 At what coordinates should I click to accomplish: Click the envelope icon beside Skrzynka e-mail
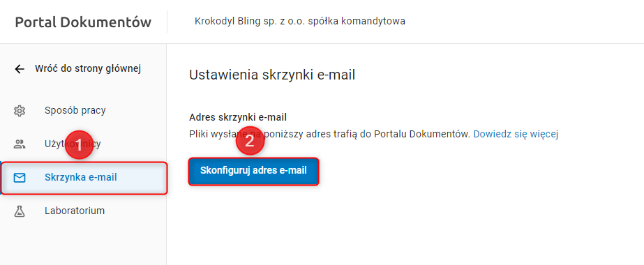(20, 178)
